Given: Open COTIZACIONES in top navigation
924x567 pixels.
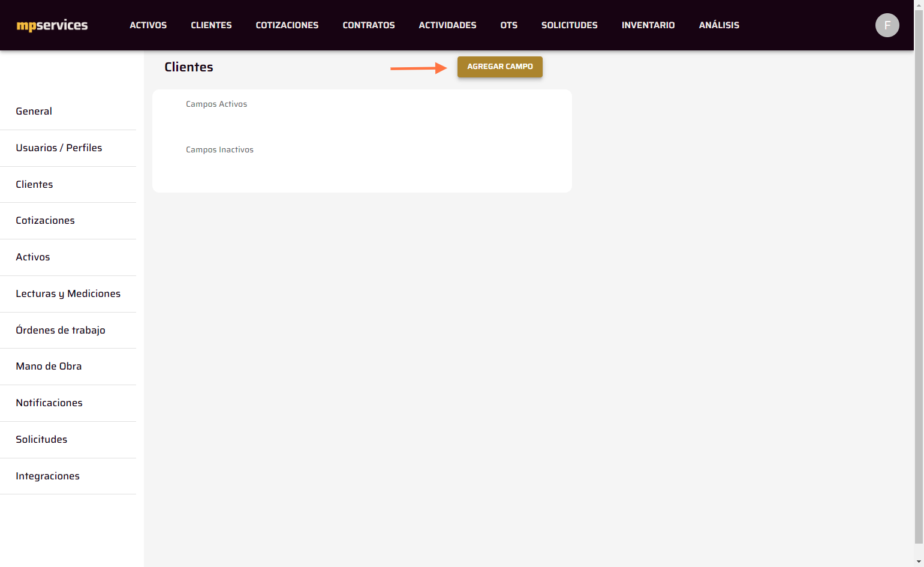Looking at the screenshot, I should point(287,25).
